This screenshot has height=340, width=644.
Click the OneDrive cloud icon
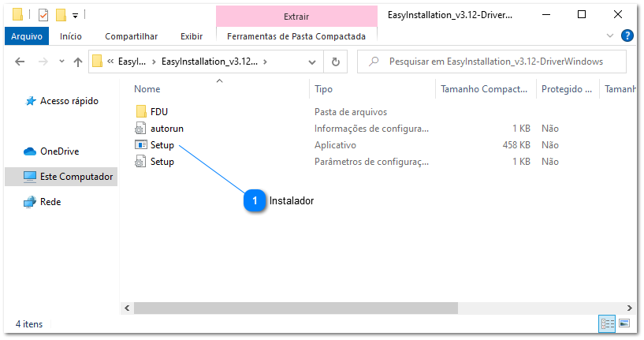coord(30,151)
